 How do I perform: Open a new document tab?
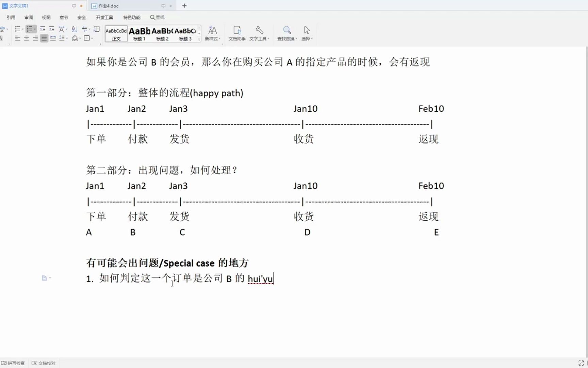(x=184, y=6)
